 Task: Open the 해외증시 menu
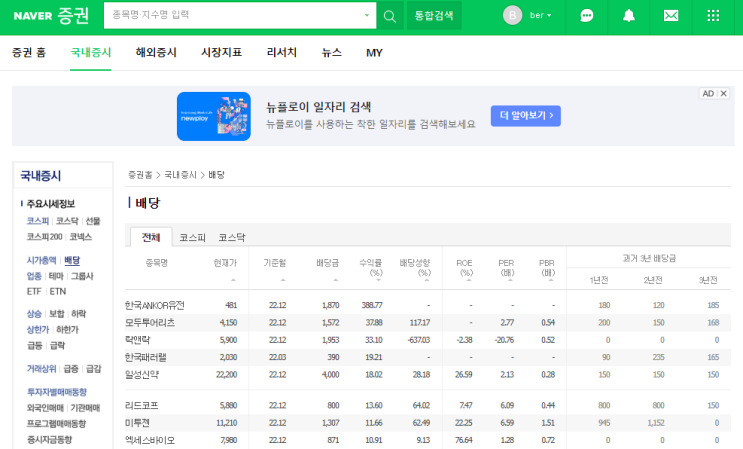click(x=156, y=53)
